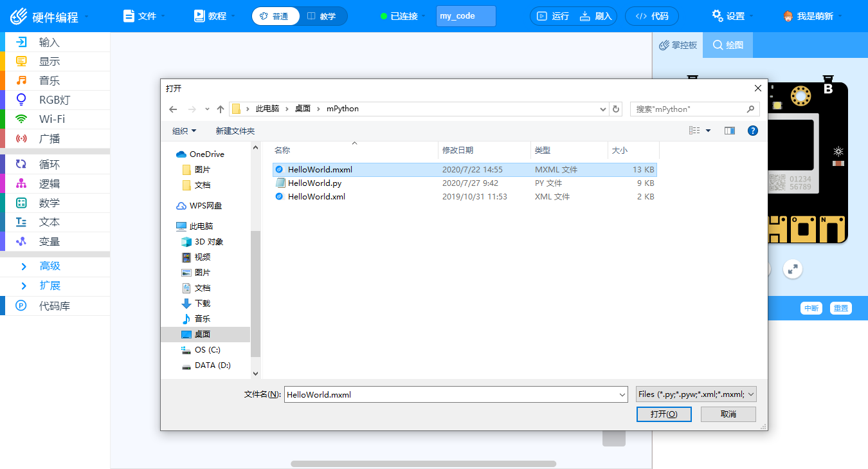Open the dialog Help question mark
868x469 pixels.
[x=753, y=131]
